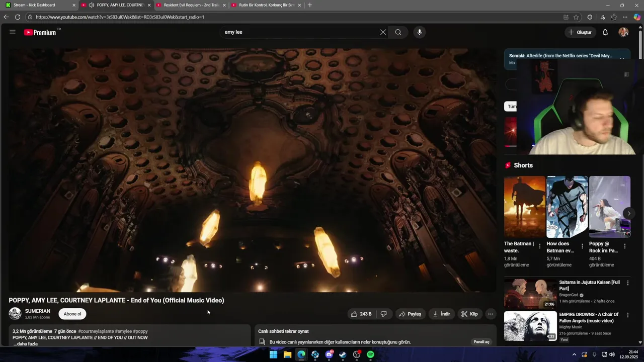
Task: Open the #poppy hashtag link
Action: tap(140, 331)
